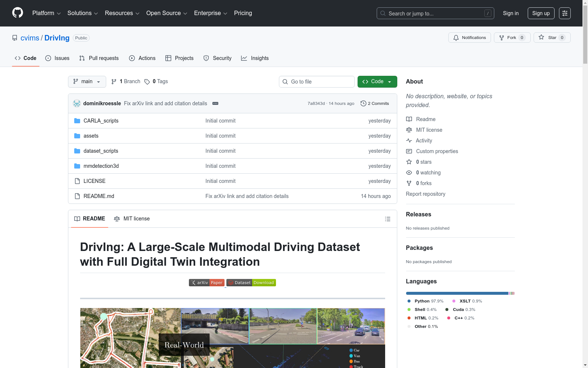Open the Security tab
Screen dimensions: 588x368
[218, 58]
